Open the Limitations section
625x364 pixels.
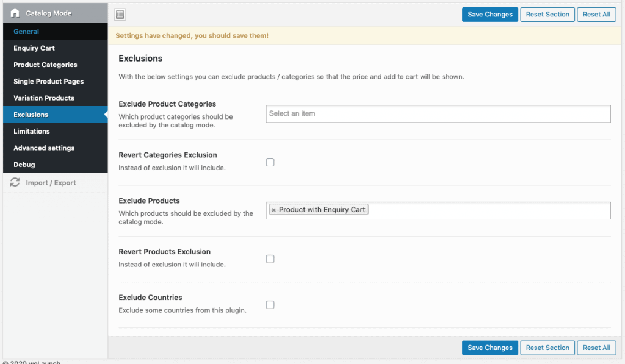click(56, 131)
